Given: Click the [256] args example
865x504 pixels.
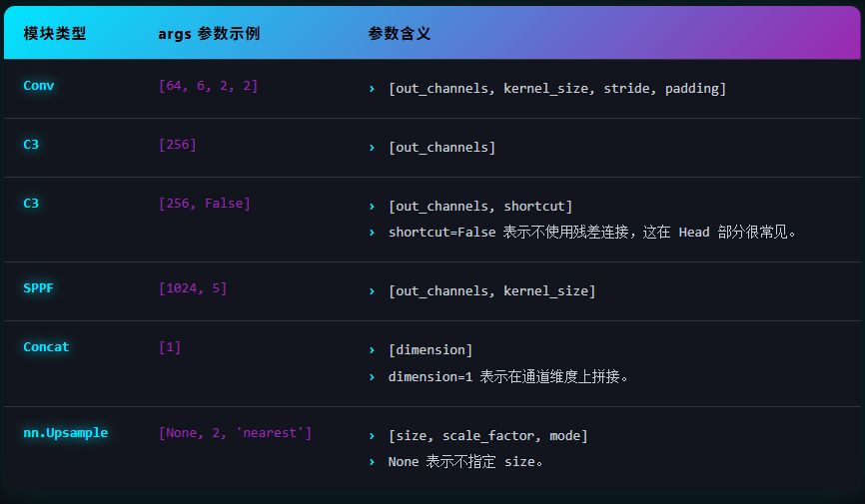Looking at the screenshot, I should [x=177, y=145].
